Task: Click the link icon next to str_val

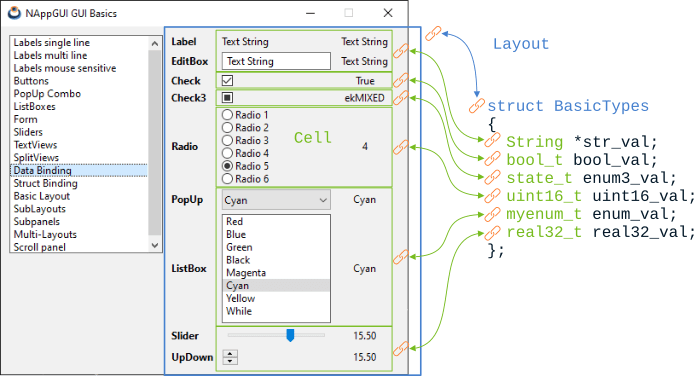Action: (x=492, y=140)
